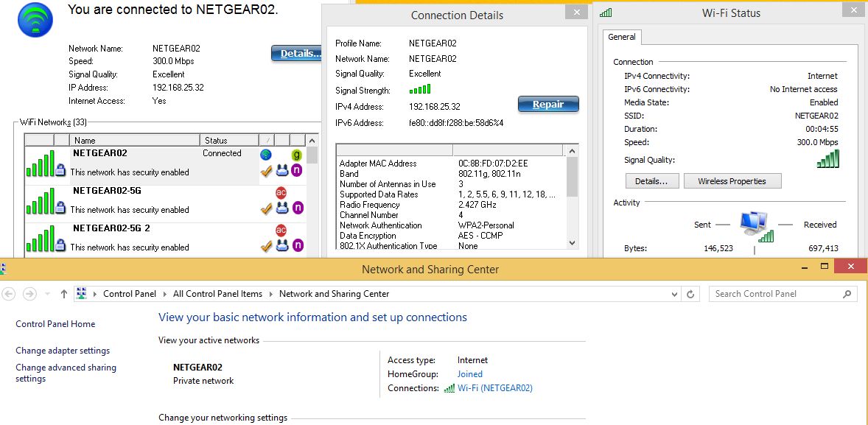Image resolution: width=868 pixels, height=425 pixels.
Task: Click the purple n badge in NETGEAR02-5G 2 row
Action: pyautogui.click(x=297, y=245)
